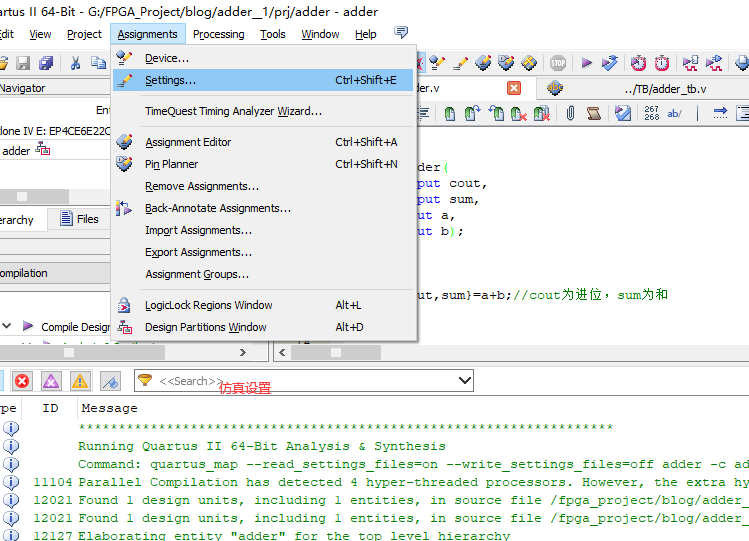Viewport: 749px width, 541px height.
Task: Switch to the Files tab
Action: click(79, 219)
